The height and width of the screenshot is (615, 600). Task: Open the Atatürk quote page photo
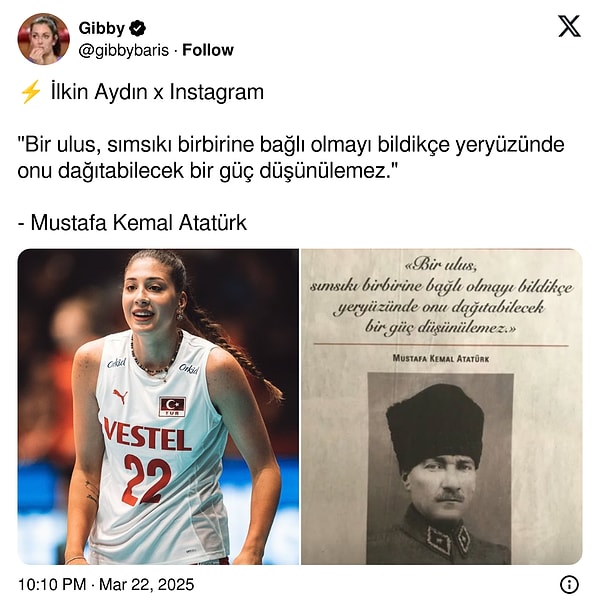pos(442,406)
